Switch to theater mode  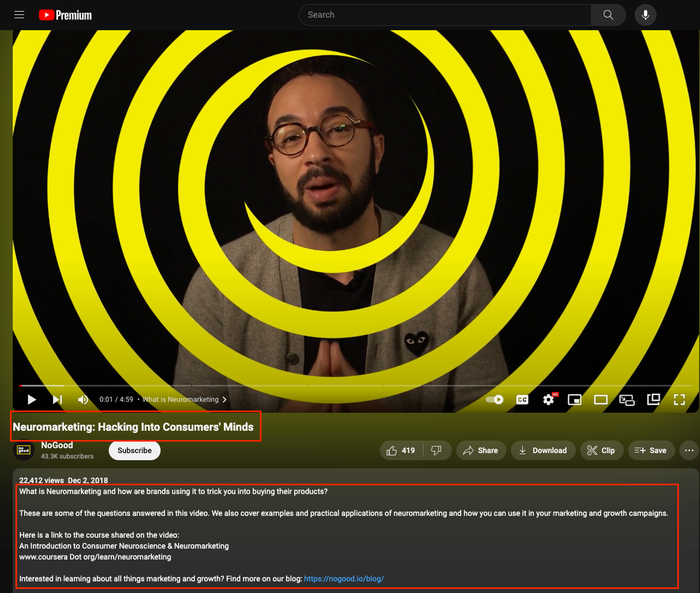pos(601,399)
